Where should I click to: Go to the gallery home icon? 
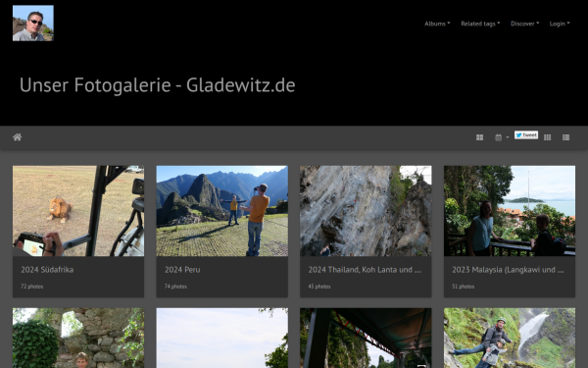click(x=18, y=137)
